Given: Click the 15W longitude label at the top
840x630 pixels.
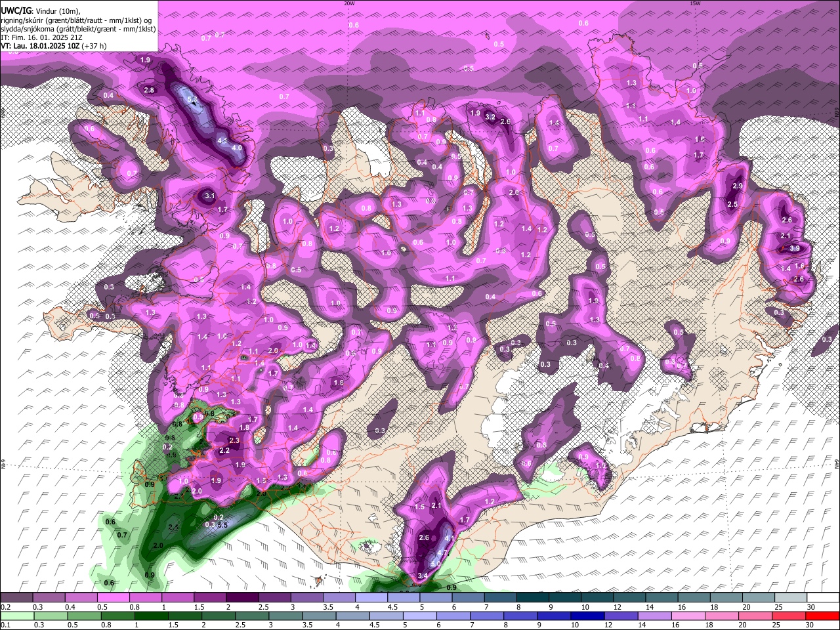Looking at the screenshot, I should tap(695, 3).
